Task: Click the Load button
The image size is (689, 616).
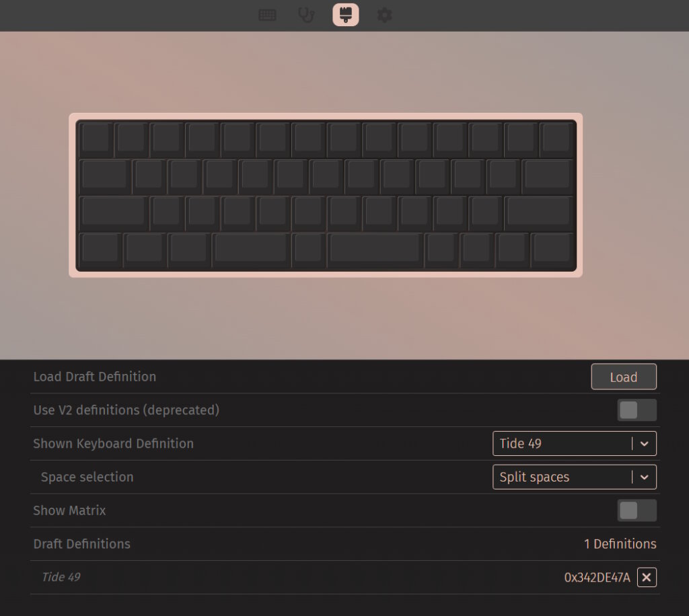Action: [x=624, y=377]
